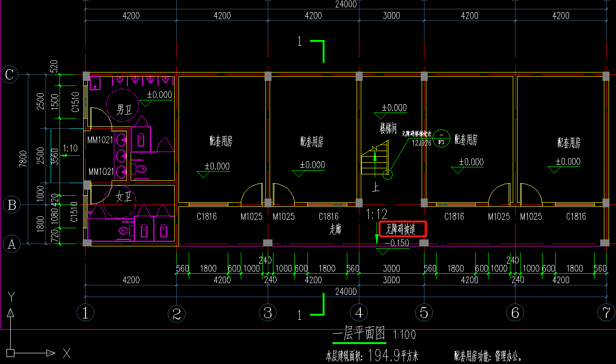The height and width of the screenshot is (364, 616).
Task: Select 配套用房 label between axes 6 and 7
Action: click(569, 143)
